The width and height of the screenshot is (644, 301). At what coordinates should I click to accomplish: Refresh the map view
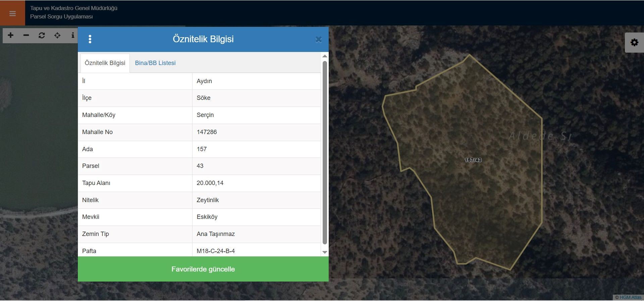(42, 35)
